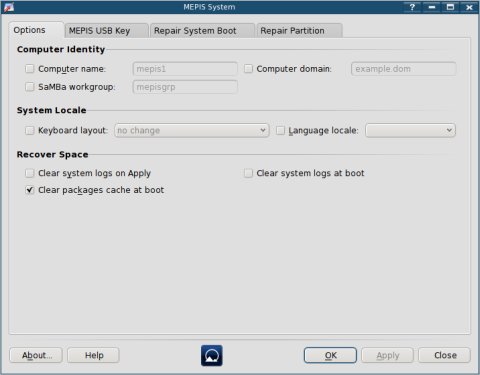The height and width of the screenshot is (375, 480).
Task: Open the Repair System Boot tab
Action: pos(202,31)
